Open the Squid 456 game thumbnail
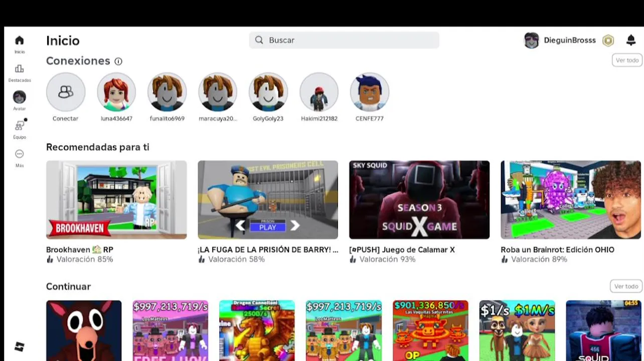The image size is (644, 361). pyautogui.click(x=603, y=330)
